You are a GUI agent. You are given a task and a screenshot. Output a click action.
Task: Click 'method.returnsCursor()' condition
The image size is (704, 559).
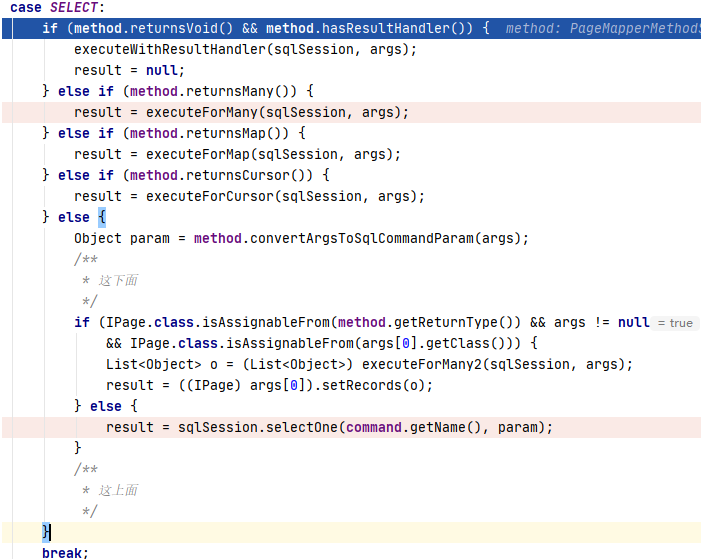pyautogui.click(x=221, y=175)
